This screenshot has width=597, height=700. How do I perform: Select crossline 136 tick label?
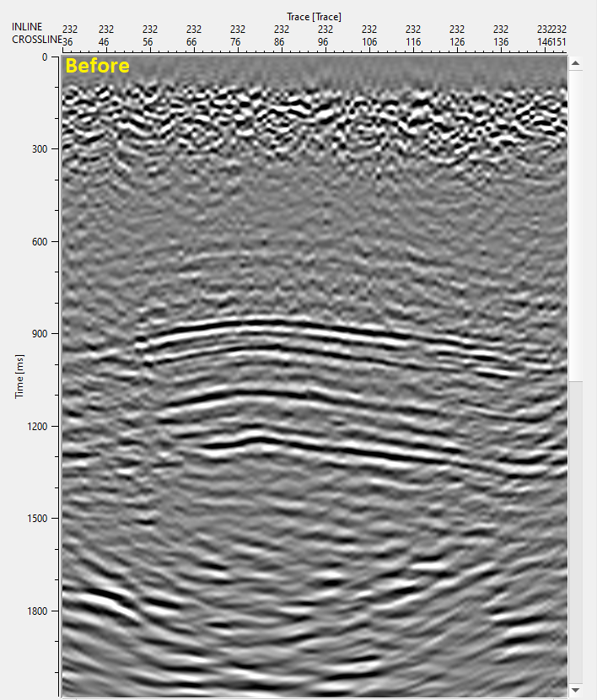coord(501,42)
